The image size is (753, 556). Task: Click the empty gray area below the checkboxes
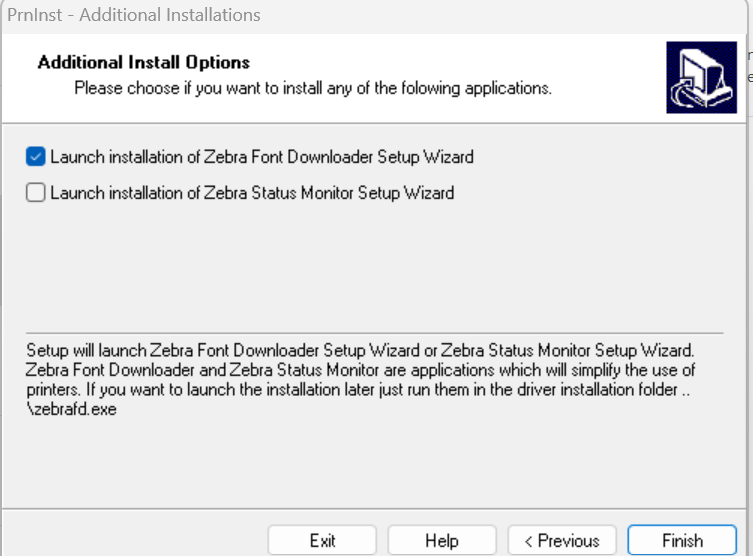click(374, 265)
